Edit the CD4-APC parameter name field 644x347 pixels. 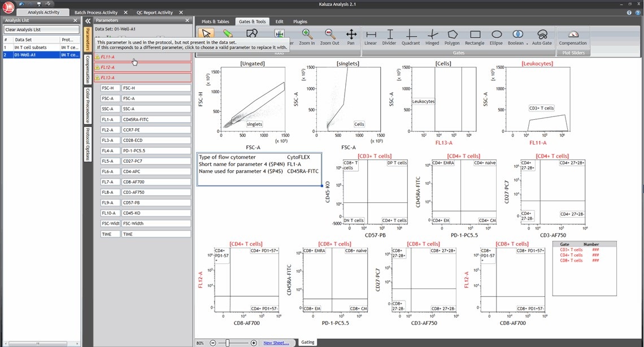(156, 172)
